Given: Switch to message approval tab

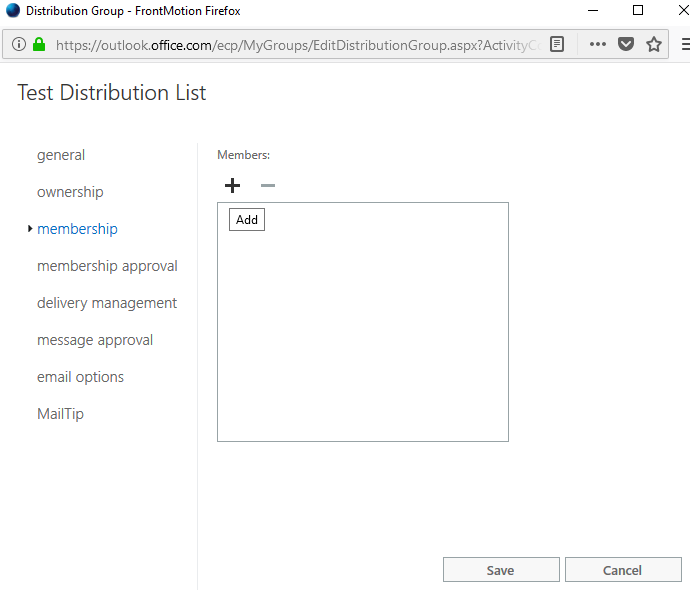Looking at the screenshot, I should pos(95,340).
